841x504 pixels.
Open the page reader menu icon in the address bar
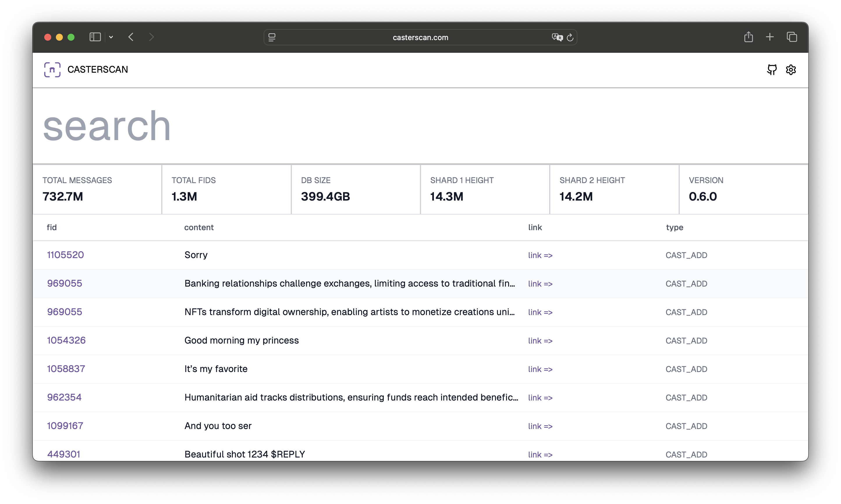pos(272,37)
